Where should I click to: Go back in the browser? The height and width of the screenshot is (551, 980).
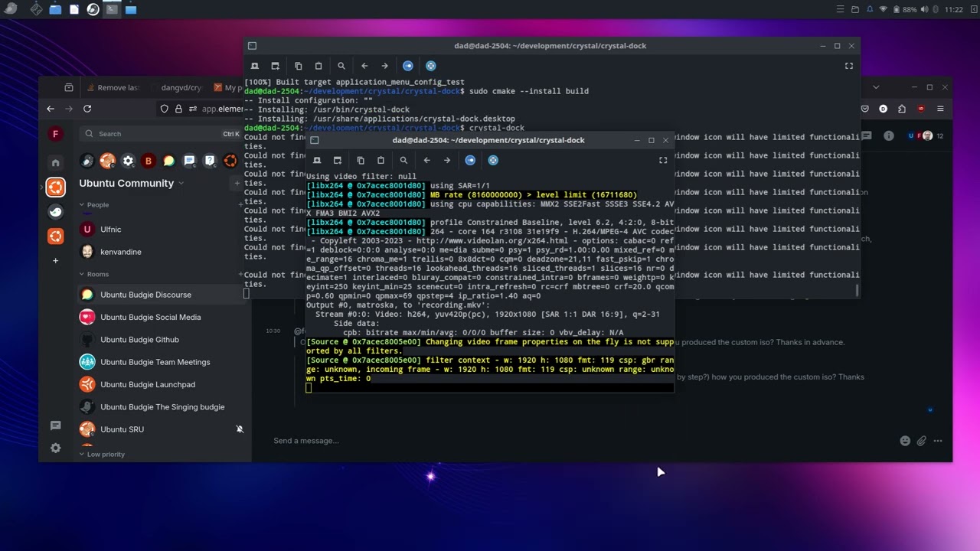coord(51,109)
